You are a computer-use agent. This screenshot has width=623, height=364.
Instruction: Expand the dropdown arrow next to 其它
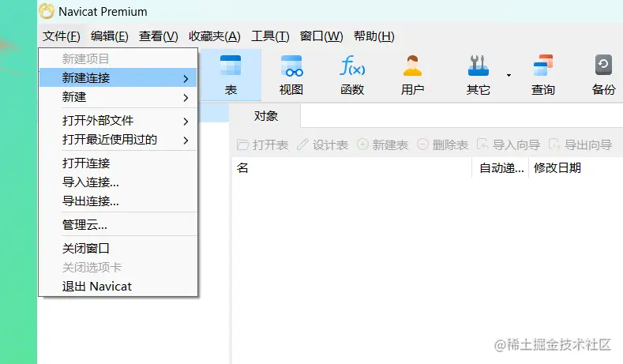(x=509, y=75)
